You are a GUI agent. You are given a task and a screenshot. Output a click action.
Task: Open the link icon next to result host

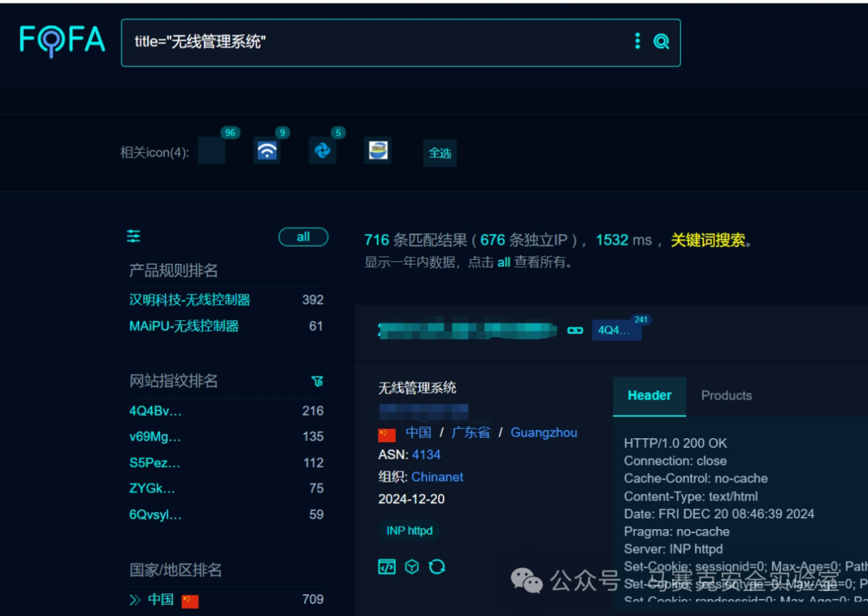pyautogui.click(x=575, y=331)
